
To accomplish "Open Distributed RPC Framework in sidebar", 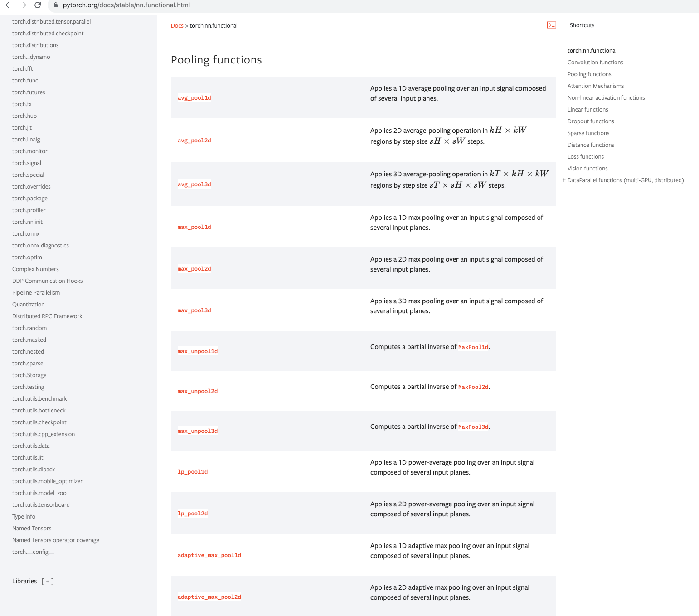I will [x=47, y=316].
